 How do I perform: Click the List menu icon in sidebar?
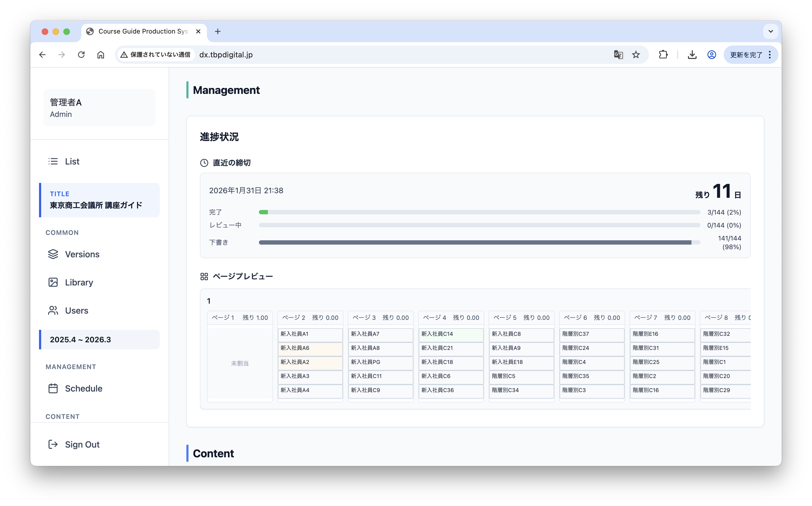(x=53, y=161)
